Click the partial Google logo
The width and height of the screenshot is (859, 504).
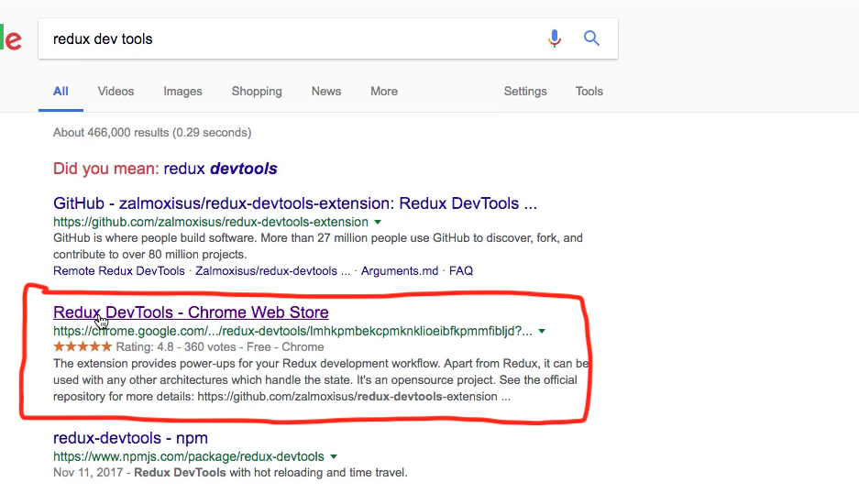[x=11, y=38]
